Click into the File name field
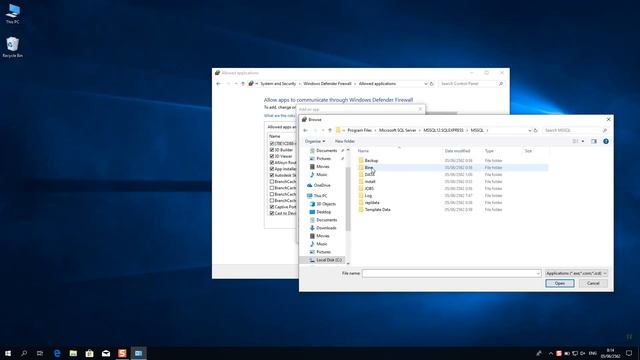 (451, 273)
